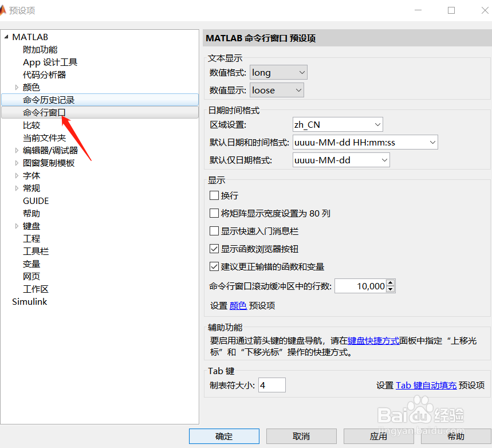
Task: Open the 数值显示 loose dropdown
Action: [x=277, y=90]
